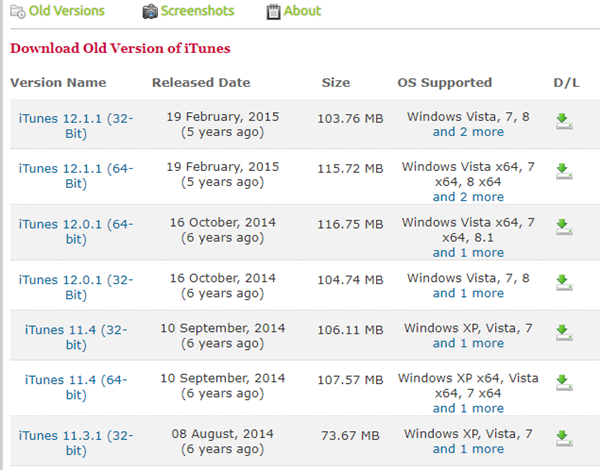Screen dimensions: 600x470
Task: Click the camera icon beside Screenshots
Action: [x=150, y=11]
